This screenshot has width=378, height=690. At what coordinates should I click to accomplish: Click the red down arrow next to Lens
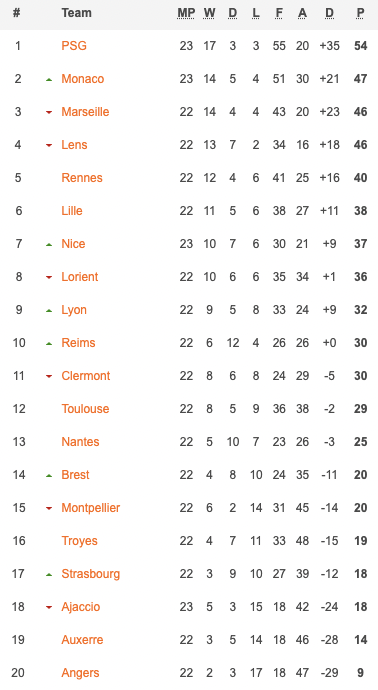(49, 146)
